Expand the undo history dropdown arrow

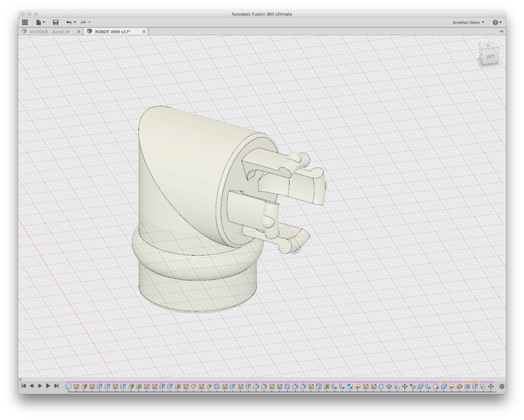75,22
